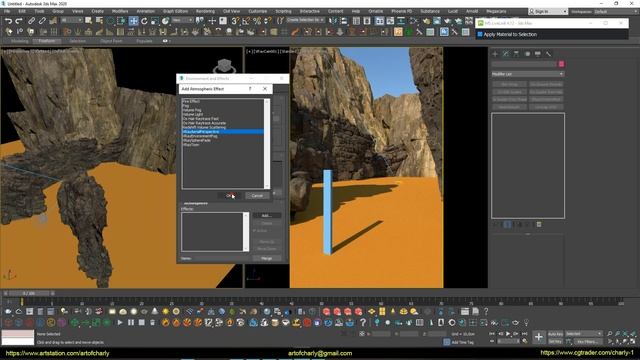Screen dimensions: 640x360
Task: Switch to the Freeform ribbon tab
Action: tap(47, 41)
